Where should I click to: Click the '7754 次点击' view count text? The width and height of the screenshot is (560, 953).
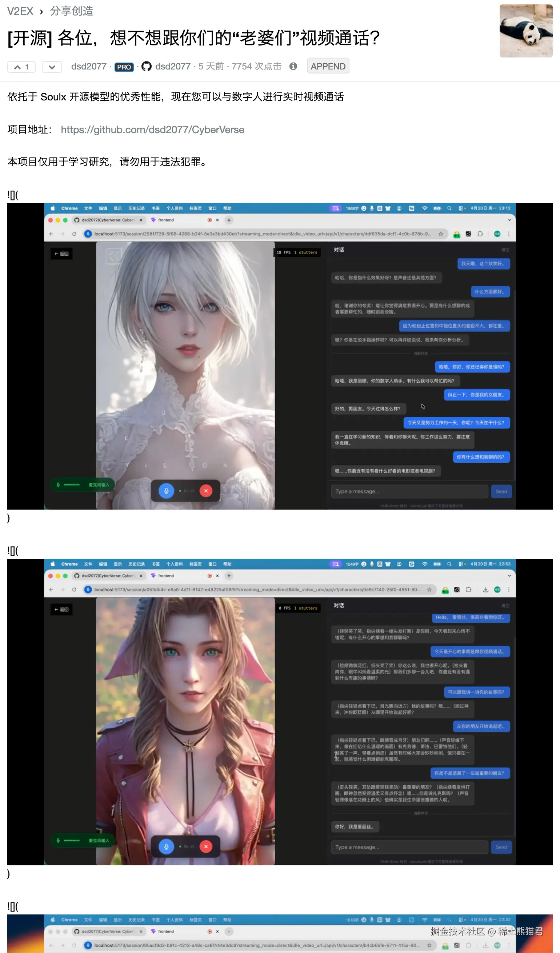[x=256, y=67]
